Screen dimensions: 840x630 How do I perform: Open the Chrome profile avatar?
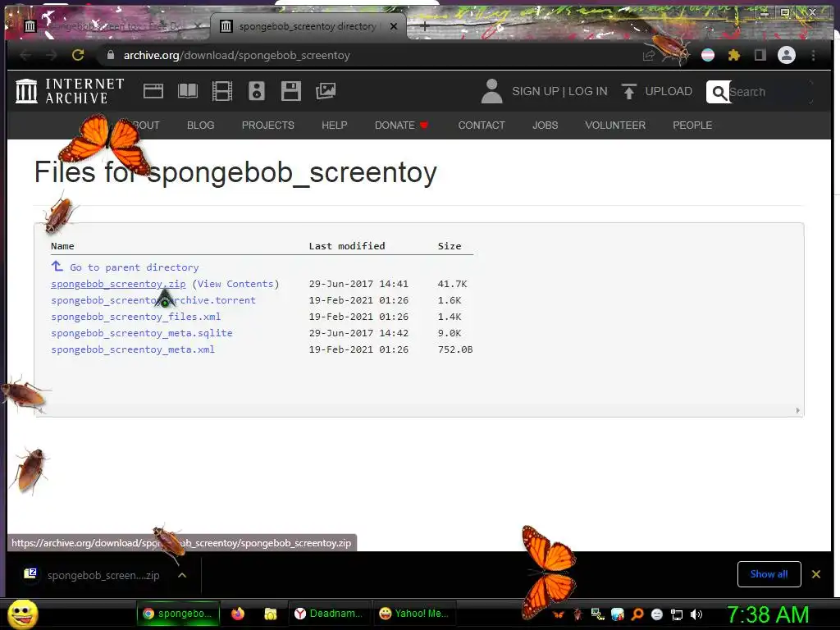coord(787,55)
